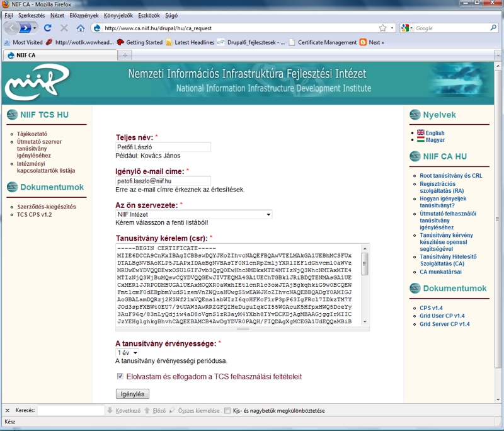Open the Nézet menu
Screen dimensions: 504x431
coord(57,15)
